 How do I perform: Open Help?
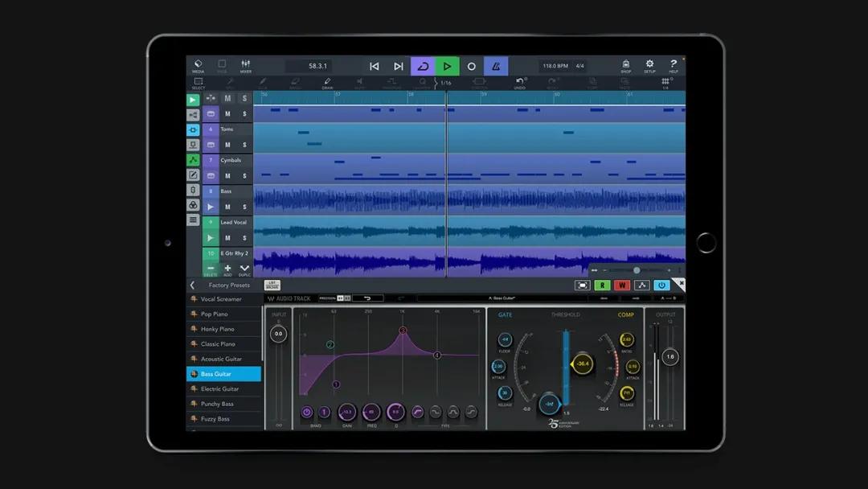674,66
